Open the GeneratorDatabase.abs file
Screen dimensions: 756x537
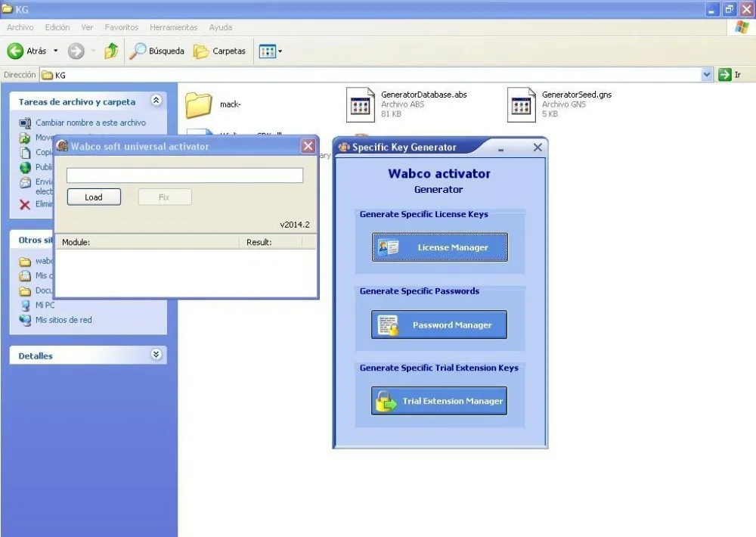coord(361,104)
